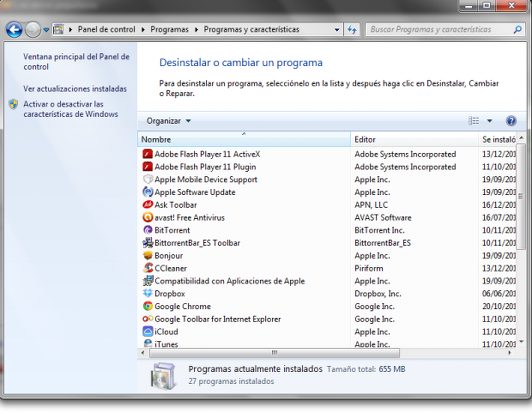Click the Adobe Flash Player 11 ActiveX icon
532x414 pixels.
(148, 154)
